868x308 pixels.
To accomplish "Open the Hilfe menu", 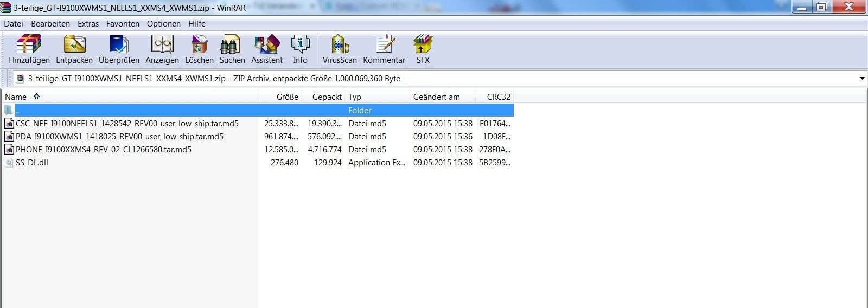I will point(197,24).
